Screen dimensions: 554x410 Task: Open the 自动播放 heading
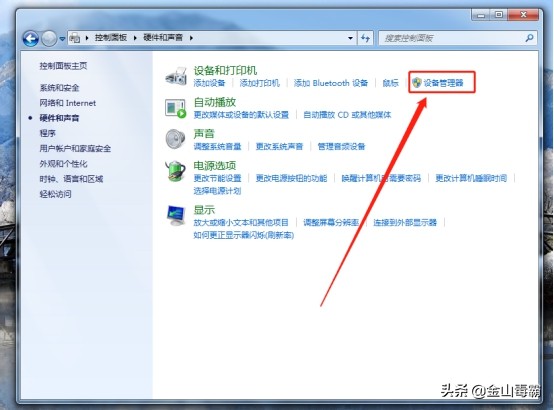[214, 102]
